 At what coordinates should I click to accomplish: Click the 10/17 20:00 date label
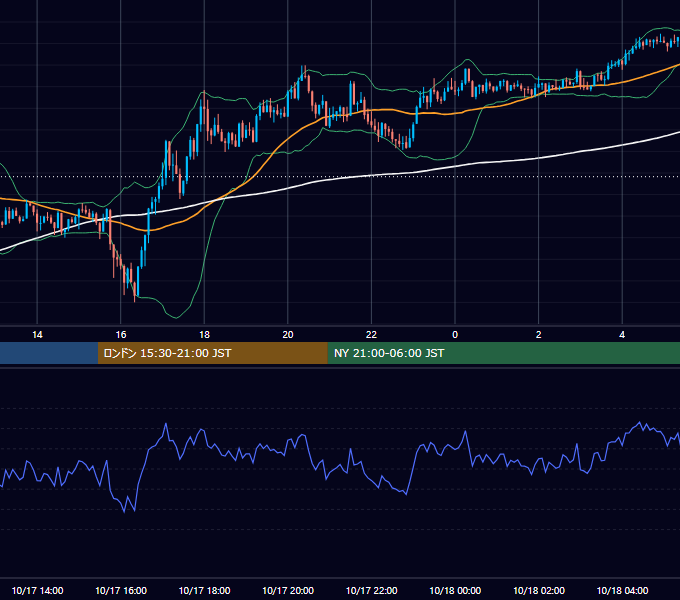pos(288,590)
